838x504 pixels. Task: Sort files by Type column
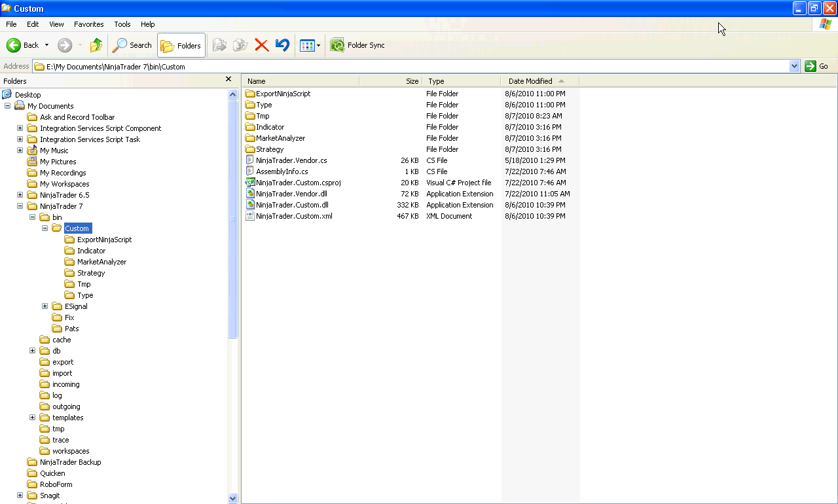coord(462,81)
